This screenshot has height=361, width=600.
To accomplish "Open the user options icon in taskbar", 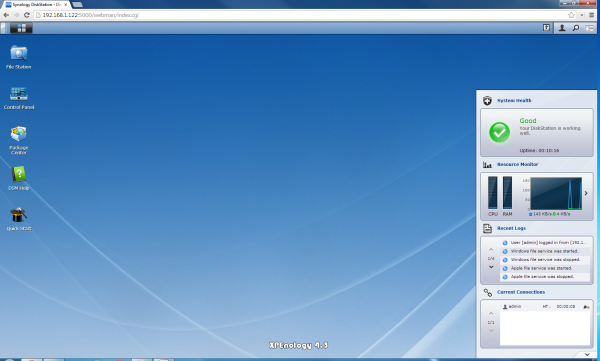I will pyautogui.click(x=562, y=28).
